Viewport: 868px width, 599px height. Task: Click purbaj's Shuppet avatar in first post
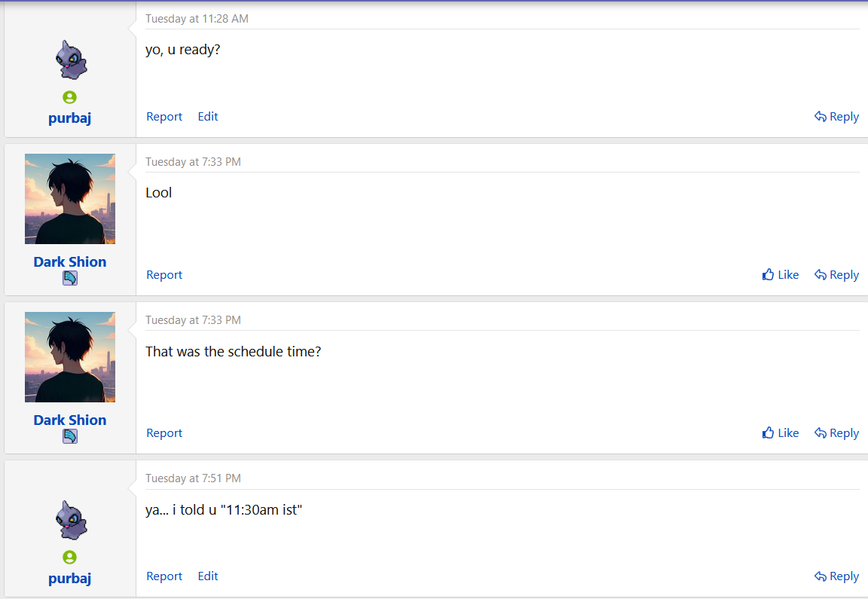click(71, 60)
